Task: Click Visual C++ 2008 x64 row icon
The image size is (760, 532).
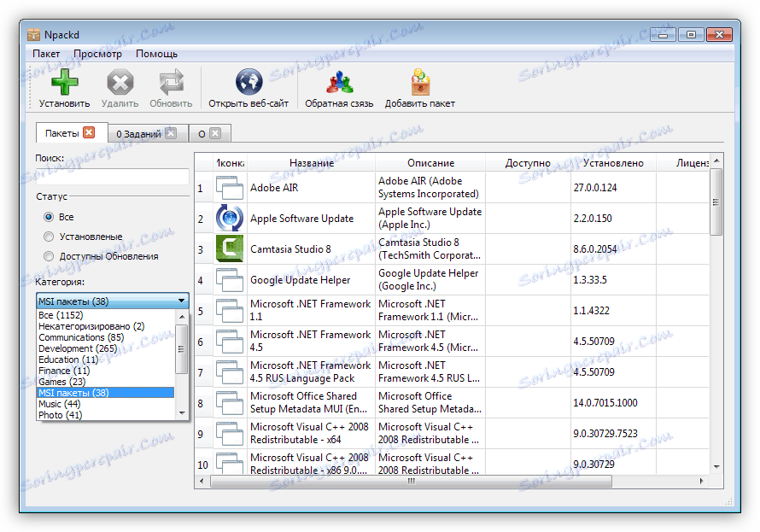Action: pos(229,434)
